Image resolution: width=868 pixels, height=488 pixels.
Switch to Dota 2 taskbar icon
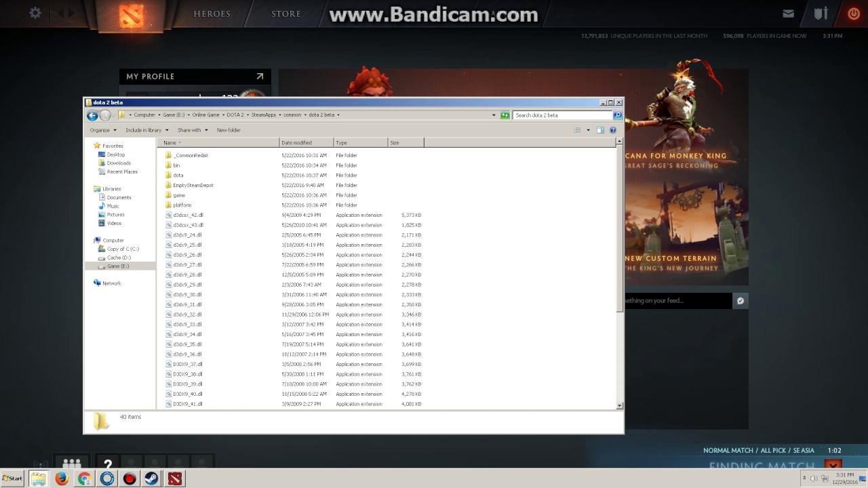pyautogui.click(x=175, y=479)
